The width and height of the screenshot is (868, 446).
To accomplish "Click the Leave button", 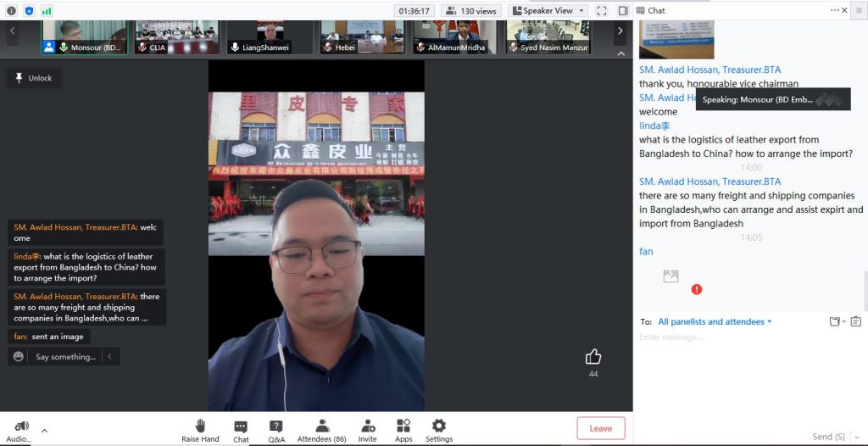I will (600, 428).
